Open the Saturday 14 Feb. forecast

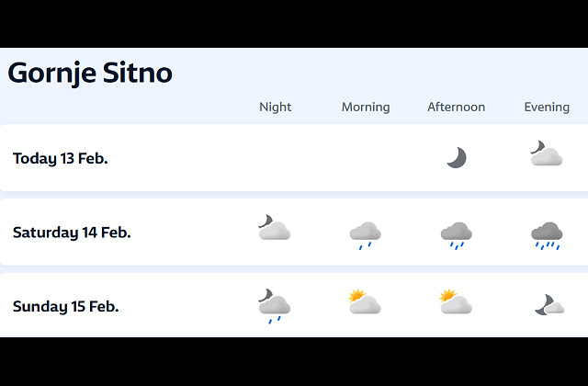tap(72, 233)
